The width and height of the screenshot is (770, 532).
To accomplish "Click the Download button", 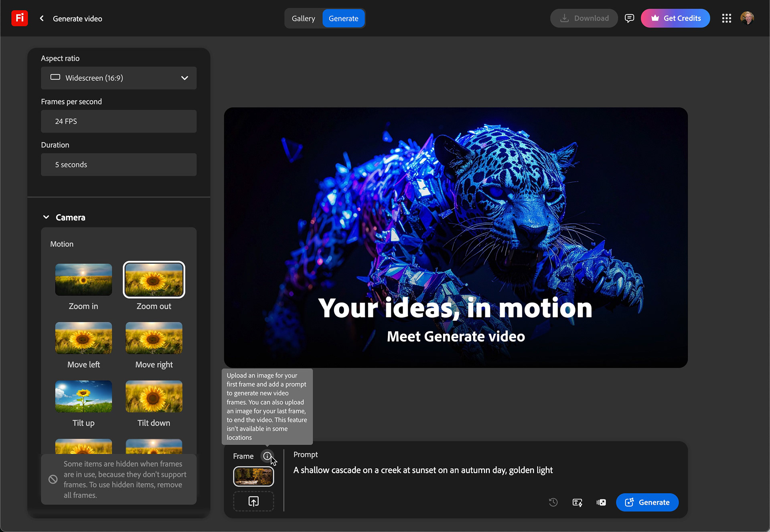I will [x=584, y=18].
